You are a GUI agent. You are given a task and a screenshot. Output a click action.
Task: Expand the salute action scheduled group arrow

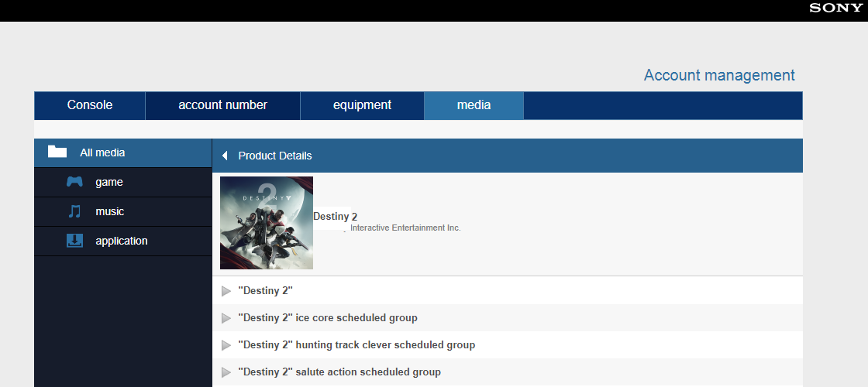(226, 372)
